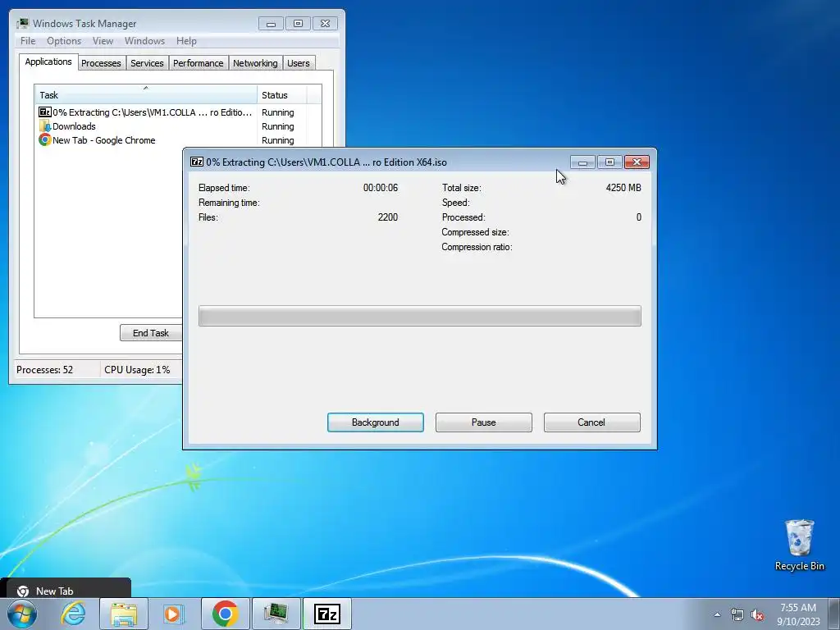The width and height of the screenshot is (840, 630).
Task: Switch to Task Manager taskbar icon
Action: click(276, 614)
